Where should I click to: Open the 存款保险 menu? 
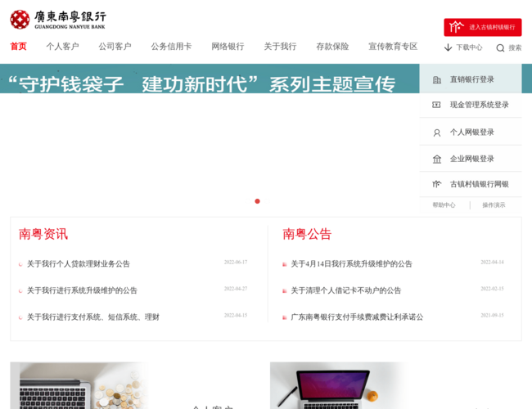point(332,47)
